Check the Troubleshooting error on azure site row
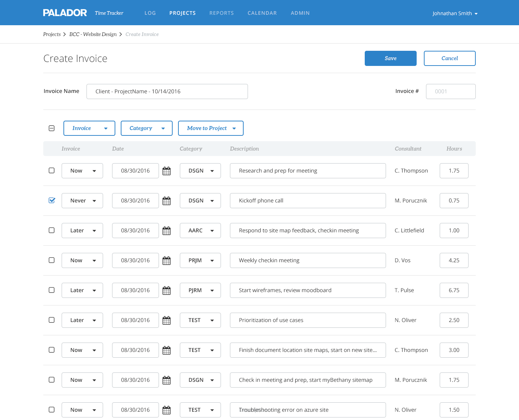The image size is (519, 420). 52,410
